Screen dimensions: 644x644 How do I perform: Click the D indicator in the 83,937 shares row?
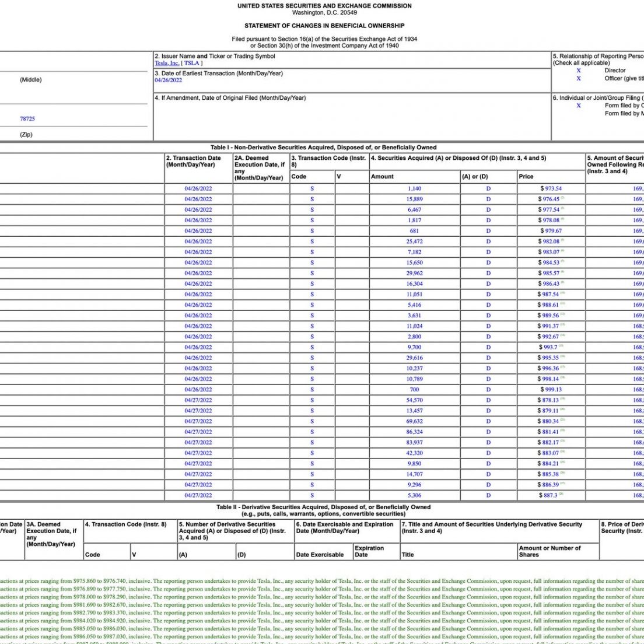pos(488,443)
